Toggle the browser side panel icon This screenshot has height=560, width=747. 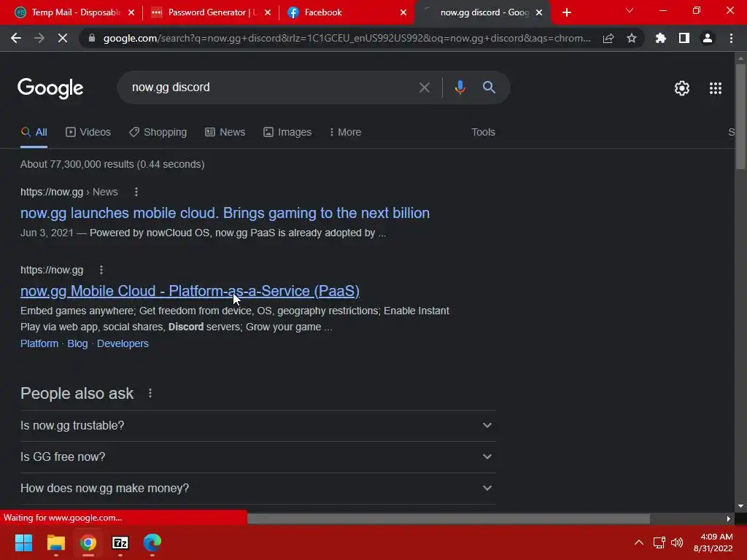684,38
